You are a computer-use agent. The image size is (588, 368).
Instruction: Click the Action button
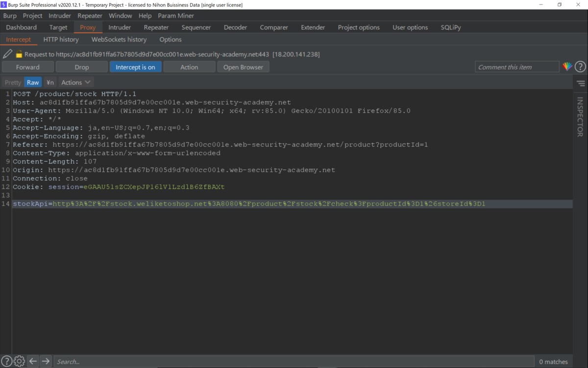[189, 67]
